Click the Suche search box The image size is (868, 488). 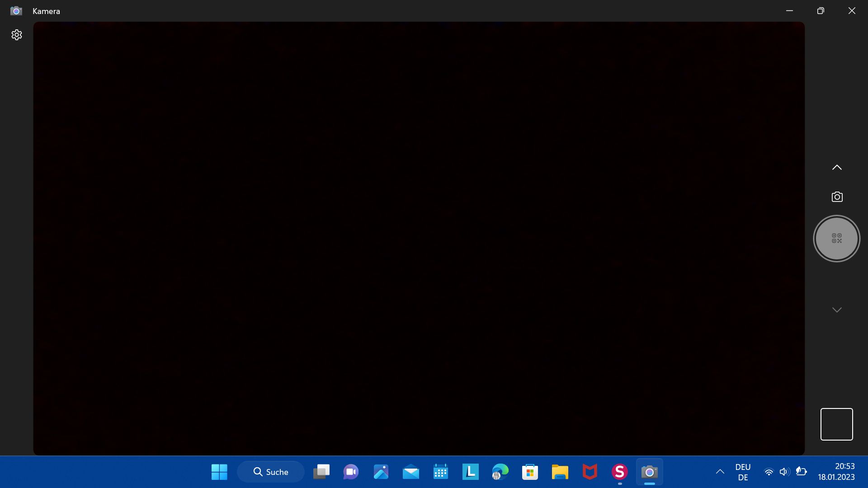point(271,472)
